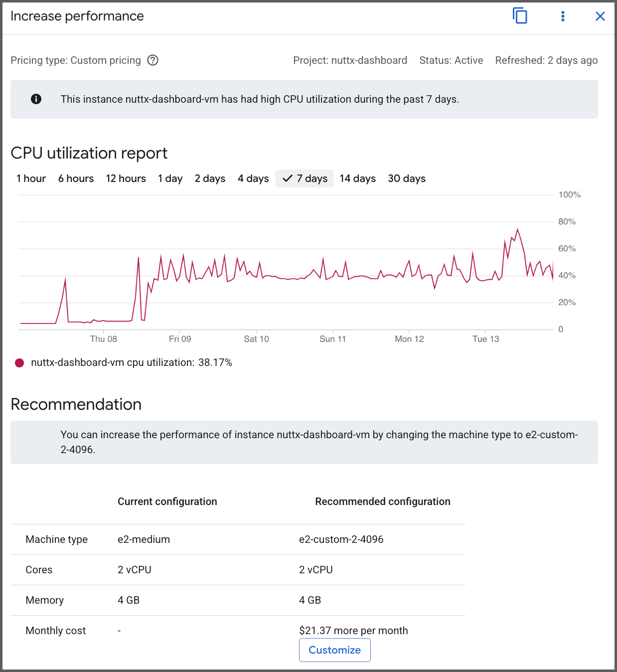Click the checkmark on the 7 days option
617x672 pixels.
287,178
